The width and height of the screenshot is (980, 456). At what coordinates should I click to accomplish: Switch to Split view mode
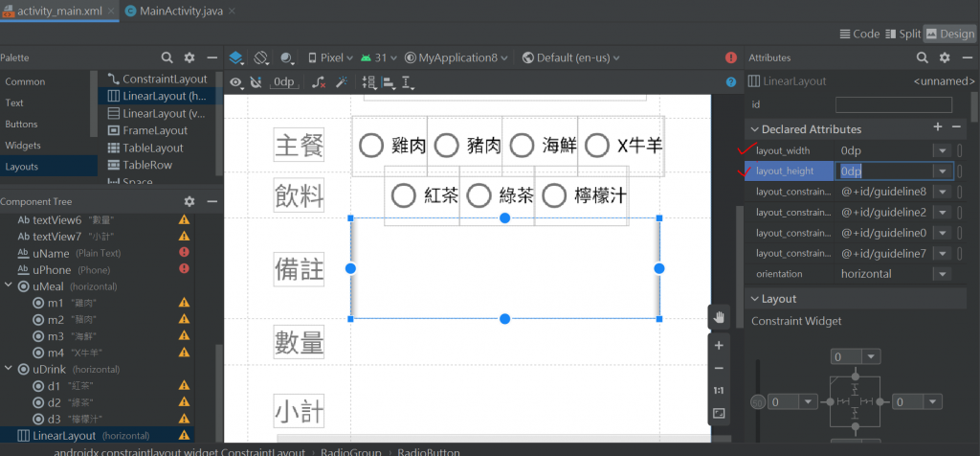pos(903,34)
